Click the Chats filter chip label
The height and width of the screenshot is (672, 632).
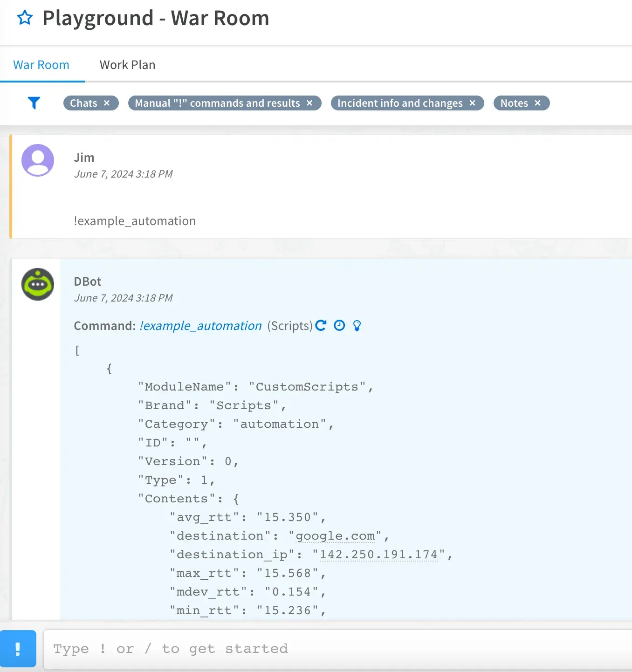(x=83, y=103)
